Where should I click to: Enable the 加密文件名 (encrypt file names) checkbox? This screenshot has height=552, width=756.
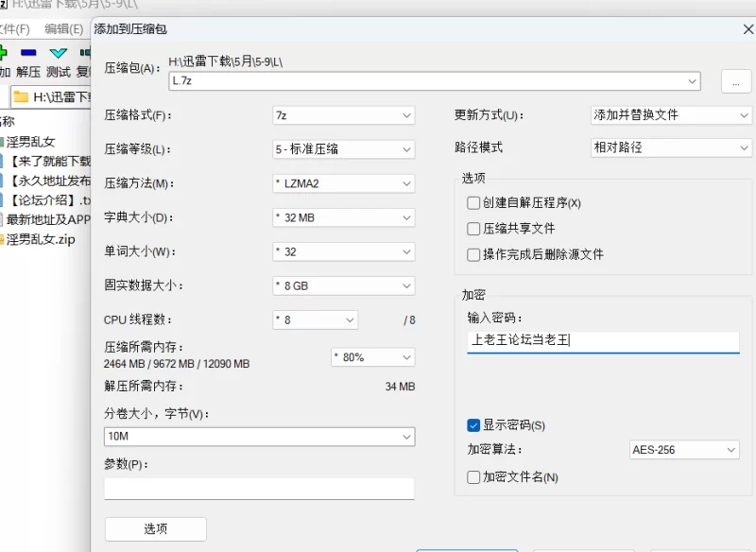click(x=473, y=477)
